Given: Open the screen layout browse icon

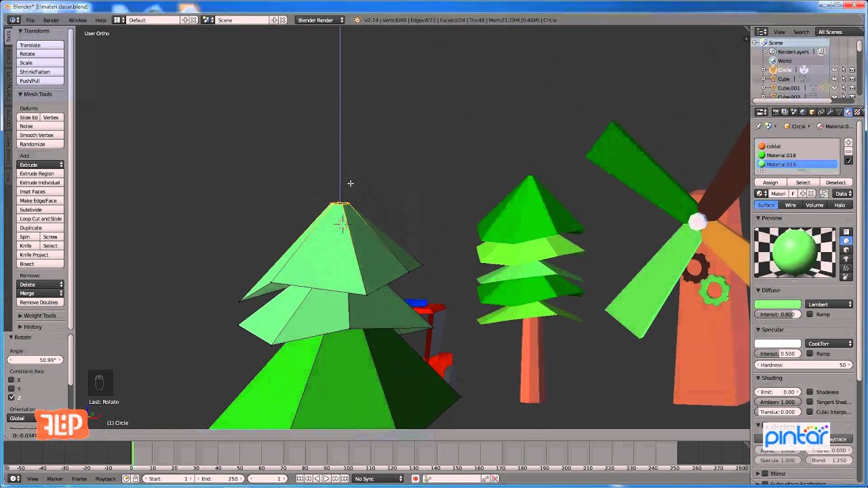Looking at the screenshot, I should coord(117,20).
